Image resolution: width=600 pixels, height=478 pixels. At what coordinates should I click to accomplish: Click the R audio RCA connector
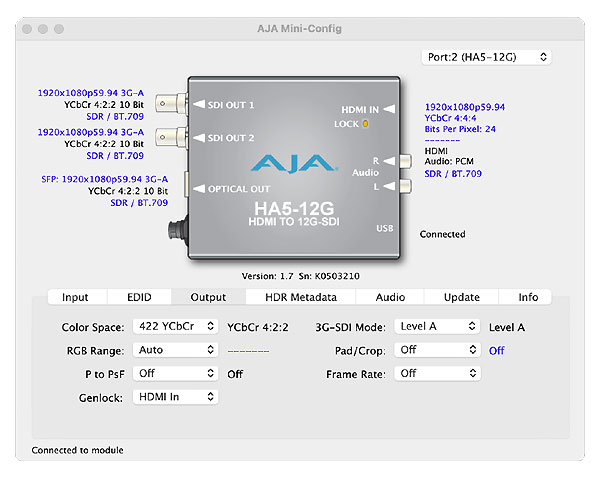(406, 161)
